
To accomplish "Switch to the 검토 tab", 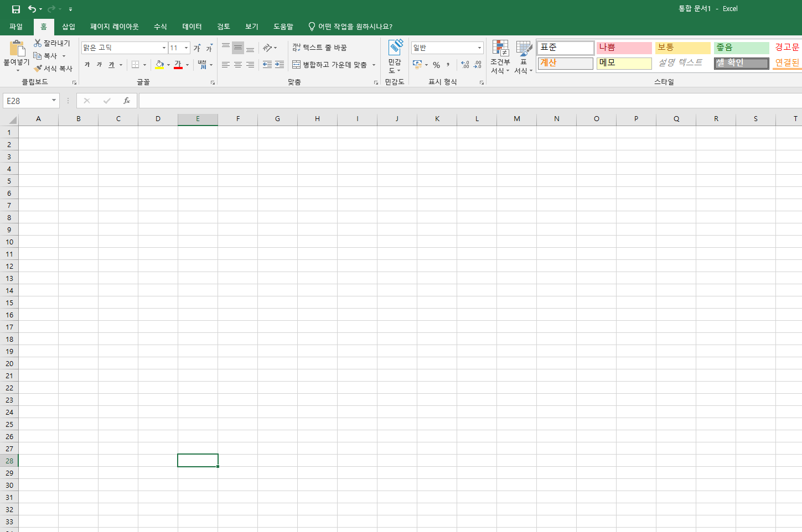I will click(224, 27).
